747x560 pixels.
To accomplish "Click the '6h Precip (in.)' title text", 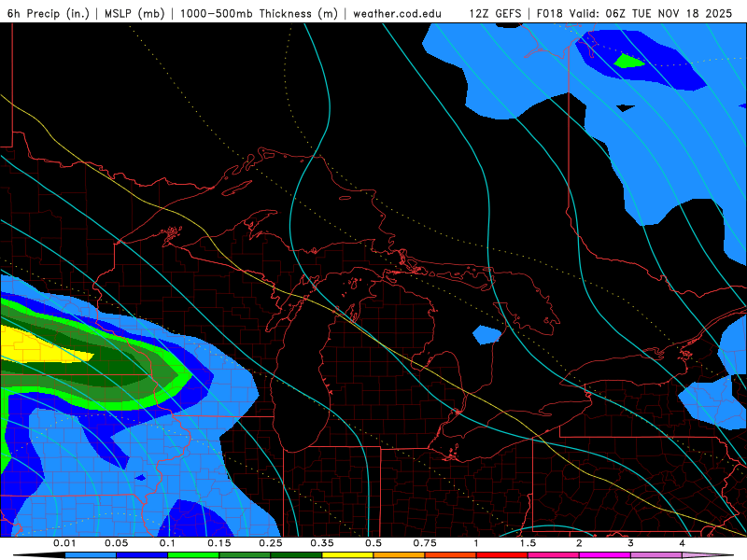I will [x=49, y=13].
